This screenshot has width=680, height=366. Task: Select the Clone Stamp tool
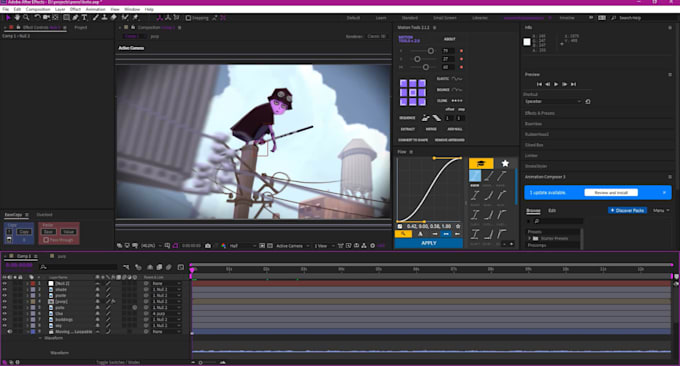[x=105, y=17]
